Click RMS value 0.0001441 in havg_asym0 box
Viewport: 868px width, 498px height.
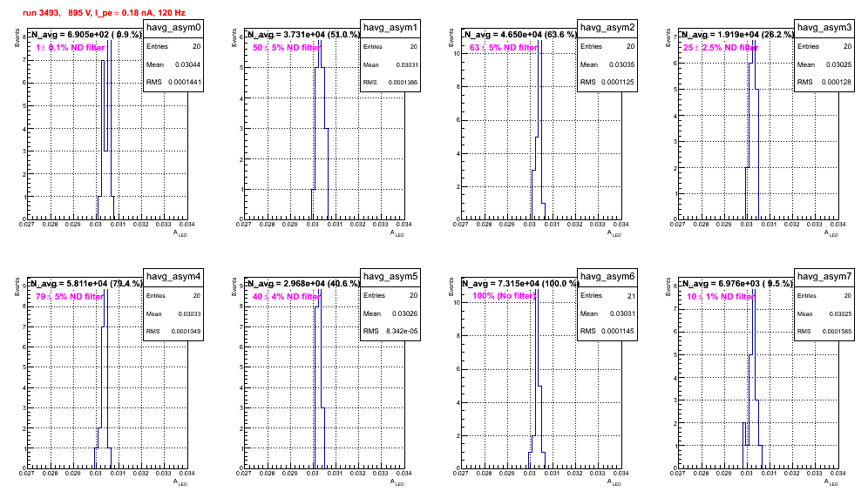(x=183, y=83)
